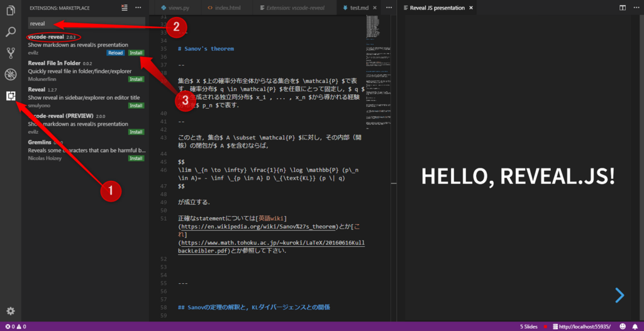This screenshot has height=331, width=644.
Task: Open the Debug view in activity bar
Action: coord(11,75)
